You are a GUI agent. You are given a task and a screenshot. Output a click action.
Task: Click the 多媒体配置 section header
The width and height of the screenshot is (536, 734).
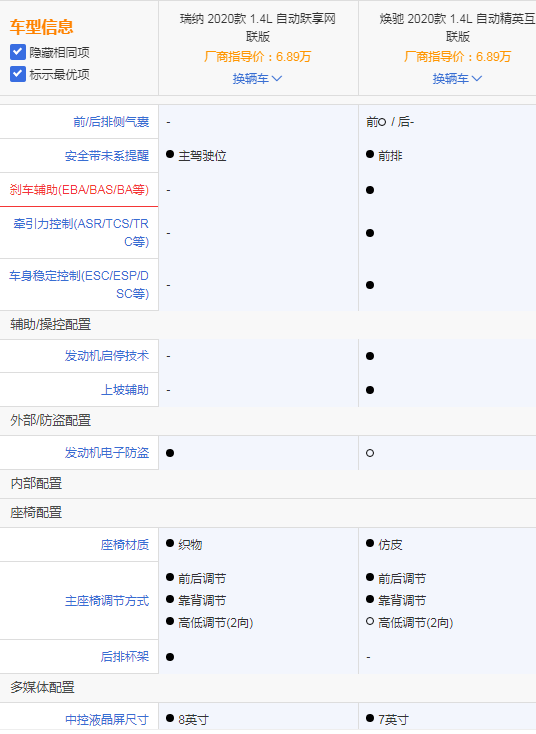(x=43, y=687)
